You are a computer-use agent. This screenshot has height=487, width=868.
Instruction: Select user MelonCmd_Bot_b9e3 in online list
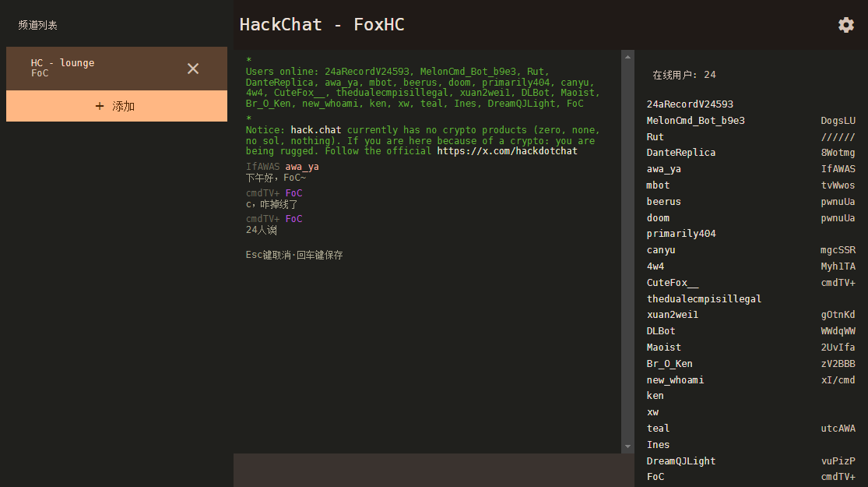[695, 120]
